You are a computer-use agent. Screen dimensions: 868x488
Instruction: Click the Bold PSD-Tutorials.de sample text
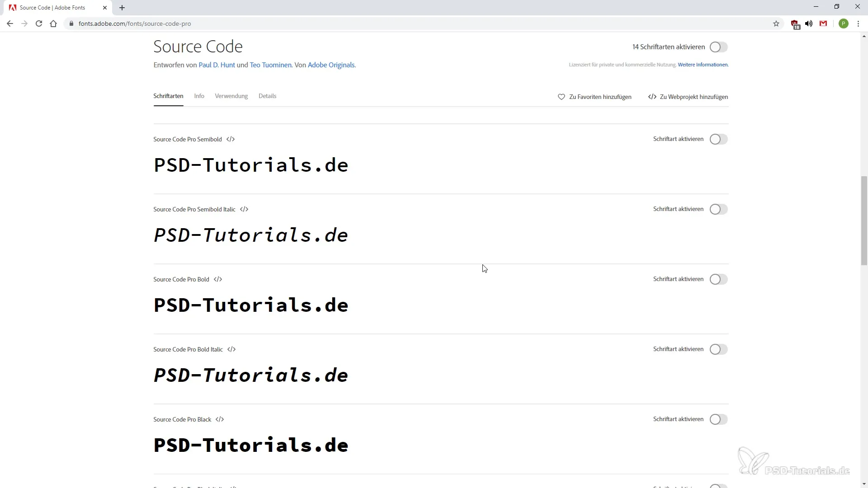pos(251,305)
